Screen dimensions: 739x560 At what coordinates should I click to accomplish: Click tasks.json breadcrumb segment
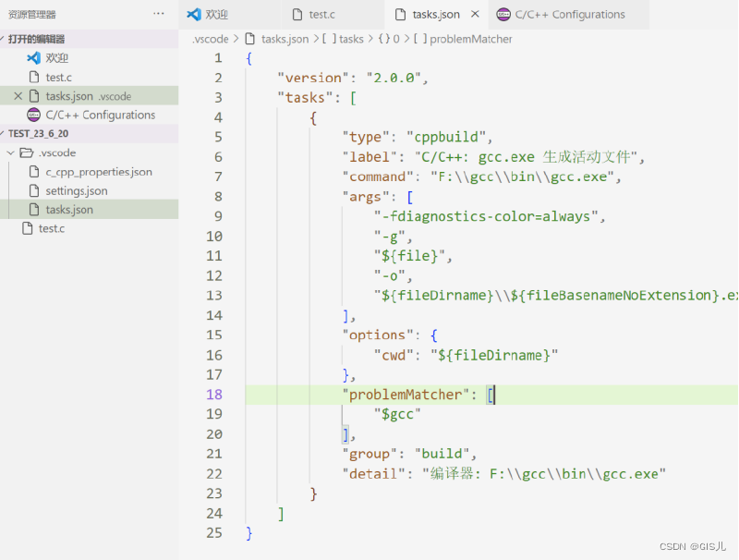pos(285,39)
